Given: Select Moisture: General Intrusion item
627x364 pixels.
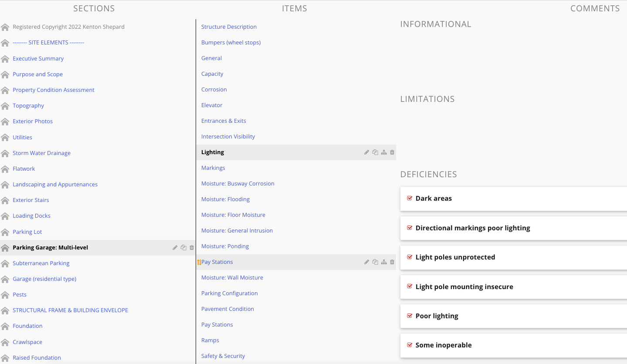Looking at the screenshot, I should pyautogui.click(x=237, y=231).
